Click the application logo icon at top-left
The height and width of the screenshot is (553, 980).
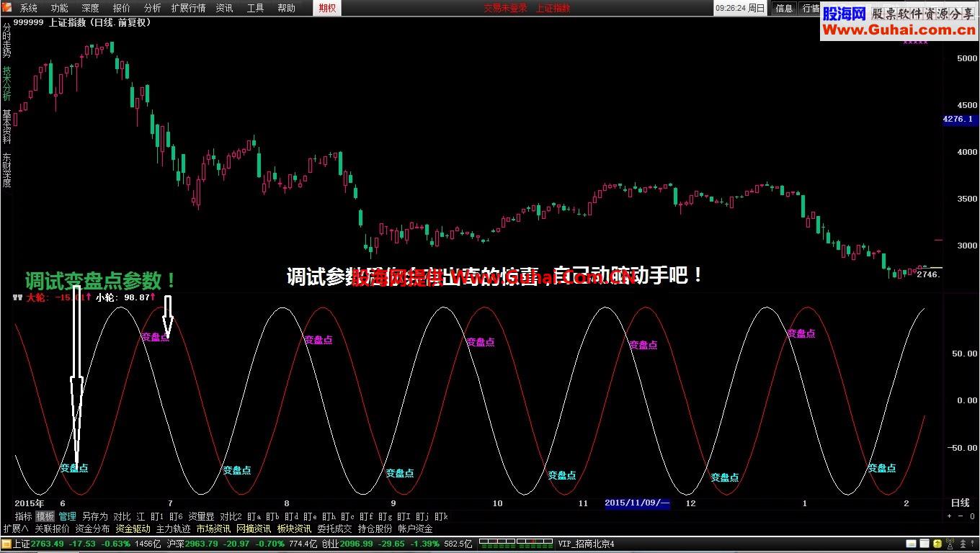coord(7,8)
